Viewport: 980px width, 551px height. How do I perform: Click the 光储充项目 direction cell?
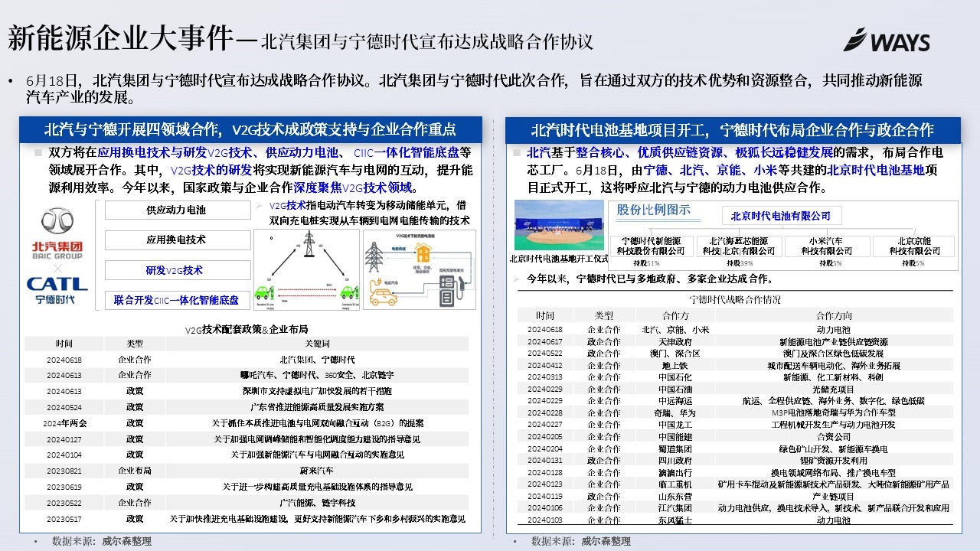coord(834,389)
